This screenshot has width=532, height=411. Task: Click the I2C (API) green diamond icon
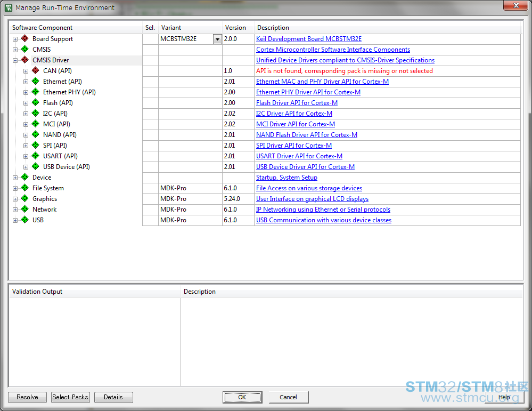[x=36, y=113]
